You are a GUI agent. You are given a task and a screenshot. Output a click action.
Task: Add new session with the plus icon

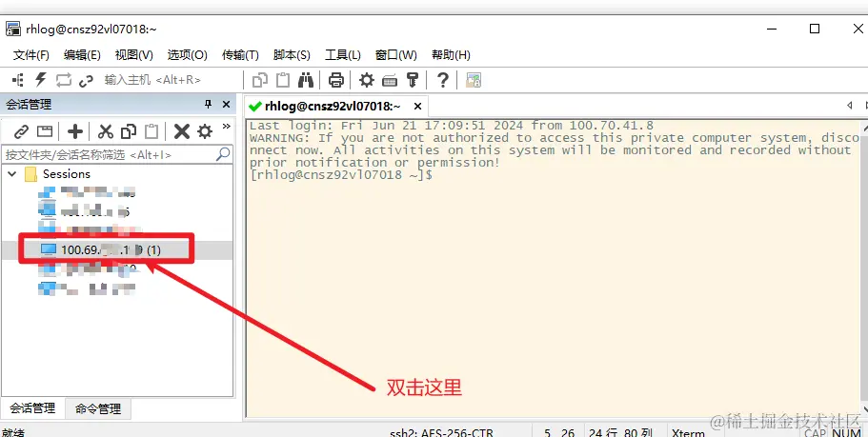pyautogui.click(x=75, y=131)
